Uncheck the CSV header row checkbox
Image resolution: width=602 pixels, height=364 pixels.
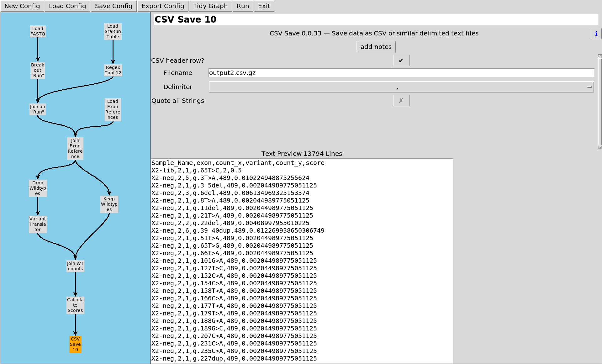[401, 61]
